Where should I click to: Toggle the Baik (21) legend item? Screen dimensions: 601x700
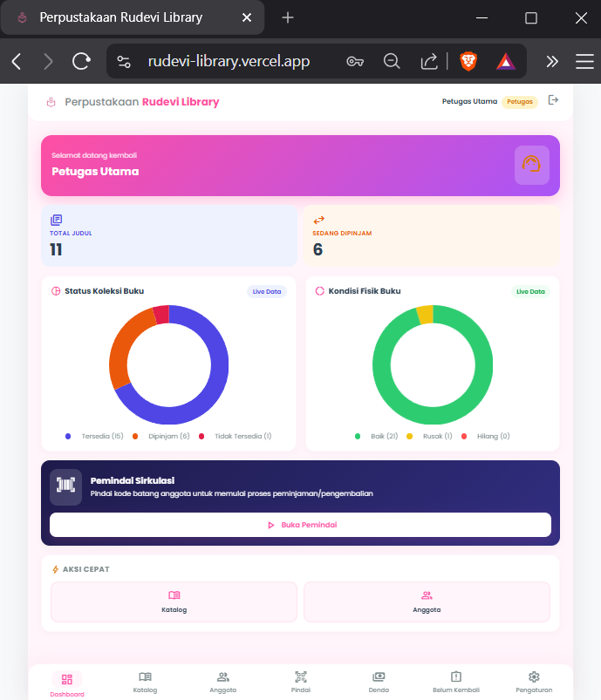click(x=376, y=436)
